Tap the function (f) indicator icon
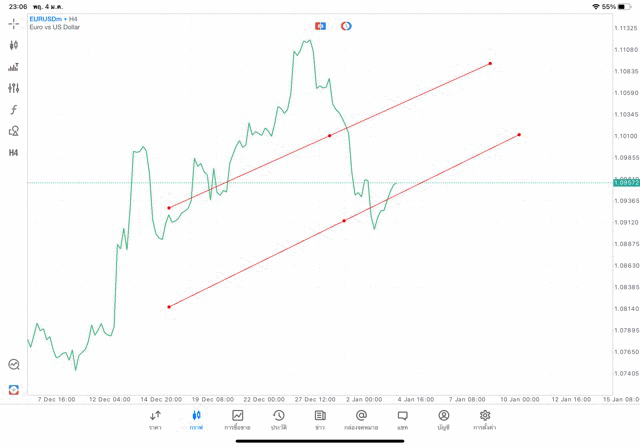Screen dimensions: 640x447 tap(14, 110)
